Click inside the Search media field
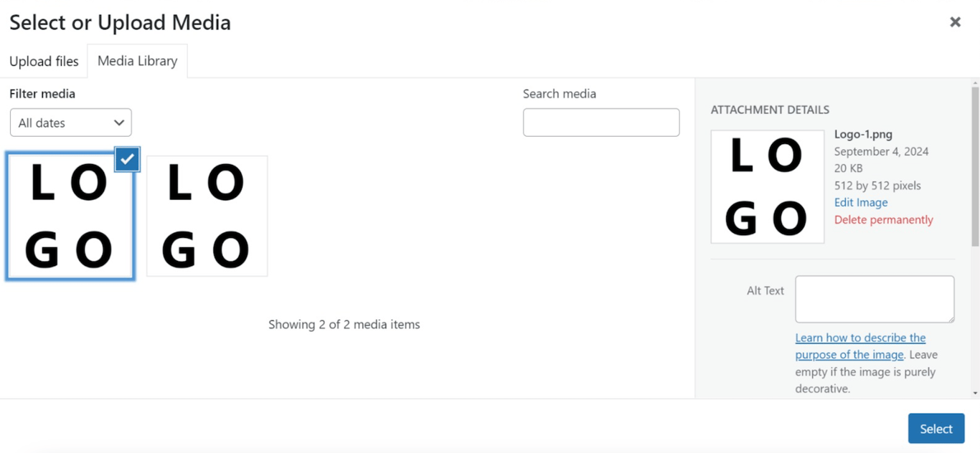980x453 pixels. tap(601, 122)
